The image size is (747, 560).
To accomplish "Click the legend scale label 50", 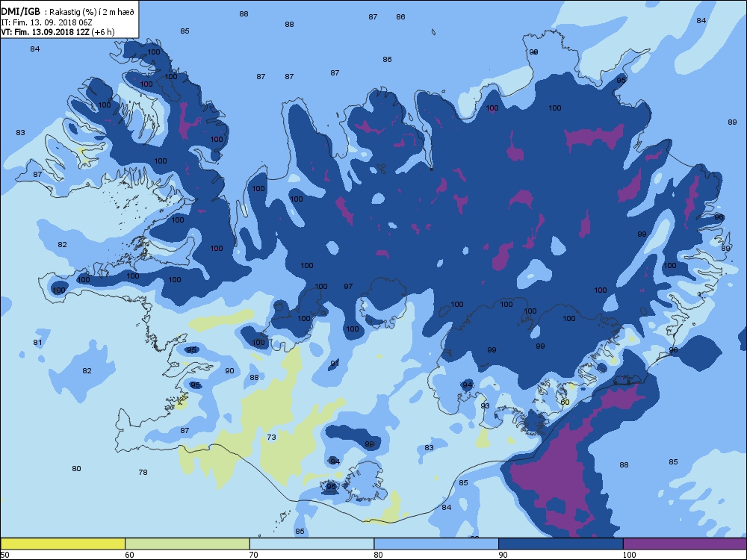I will click(x=4, y=555).
